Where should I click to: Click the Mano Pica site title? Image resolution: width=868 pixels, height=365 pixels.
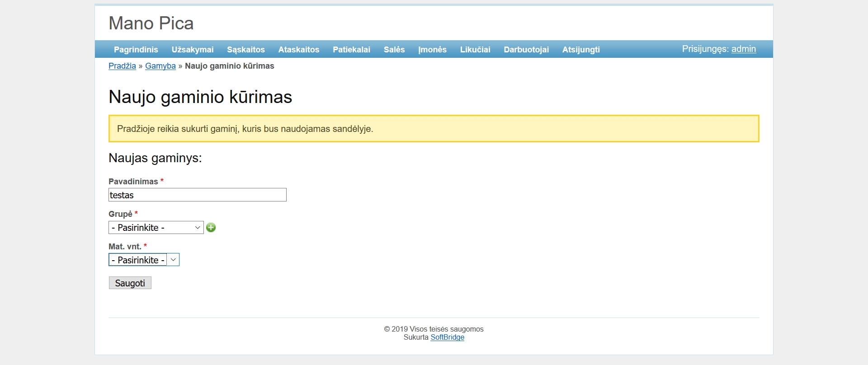click(151, 23)
